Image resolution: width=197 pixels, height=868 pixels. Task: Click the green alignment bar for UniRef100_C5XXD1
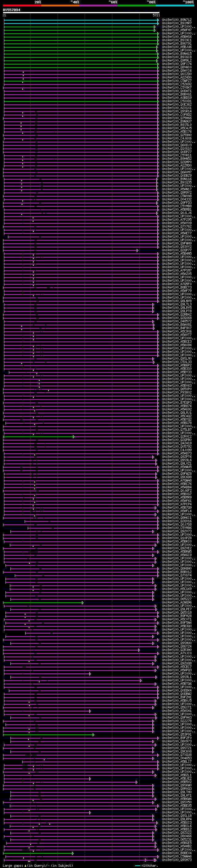click(81, 101)
